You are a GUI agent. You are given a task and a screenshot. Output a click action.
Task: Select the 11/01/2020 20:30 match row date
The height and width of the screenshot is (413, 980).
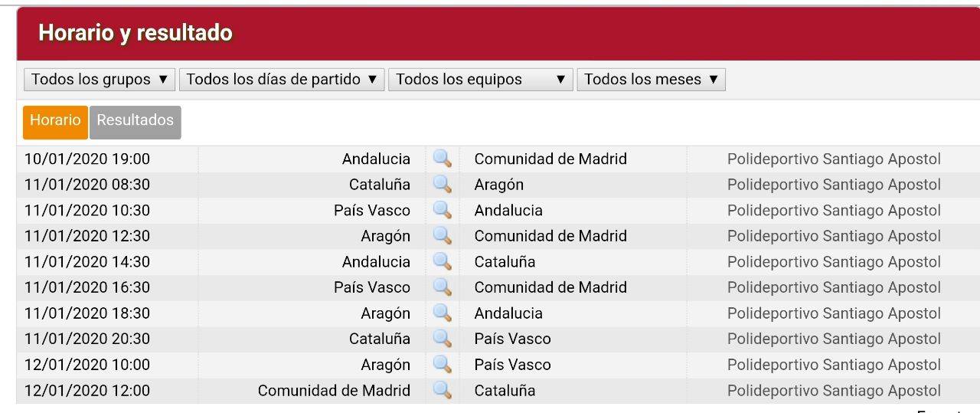87,339
